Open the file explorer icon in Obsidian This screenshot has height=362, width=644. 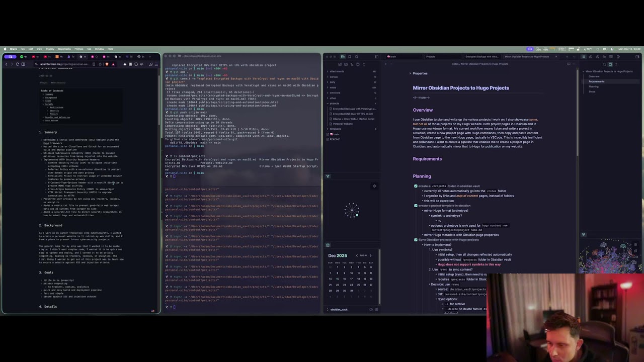pos(343,57)
